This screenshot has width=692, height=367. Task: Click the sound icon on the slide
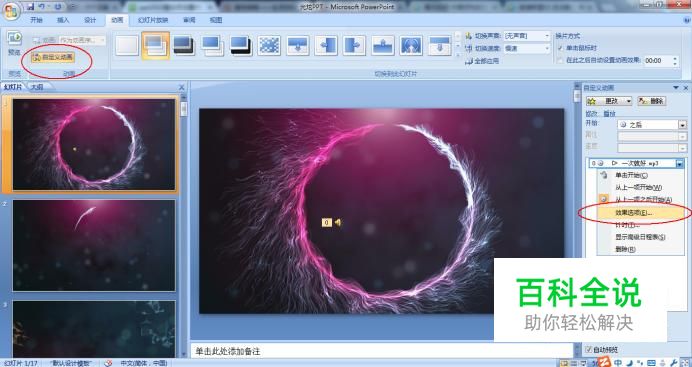pos(338,223)
